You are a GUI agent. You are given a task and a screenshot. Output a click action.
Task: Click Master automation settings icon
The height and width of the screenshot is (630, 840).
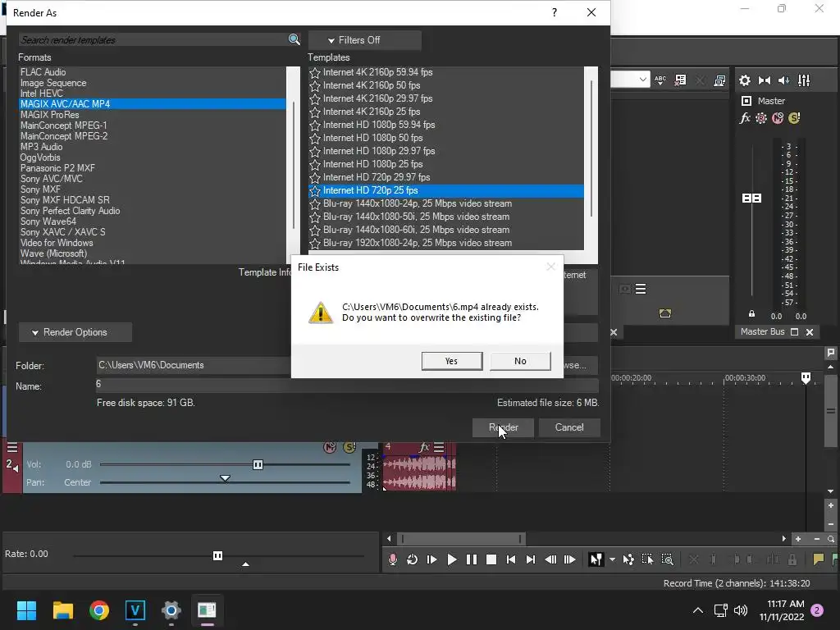click(760, 118)
